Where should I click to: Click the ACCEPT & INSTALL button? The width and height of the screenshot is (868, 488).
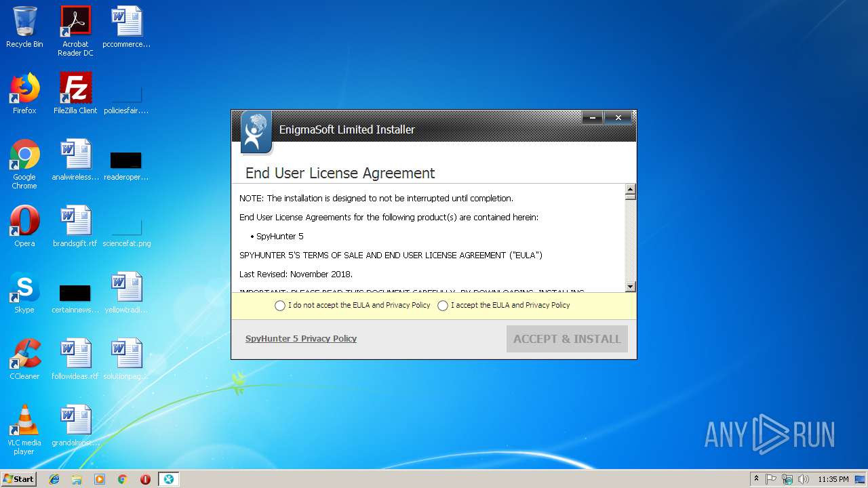coord(567,339)
